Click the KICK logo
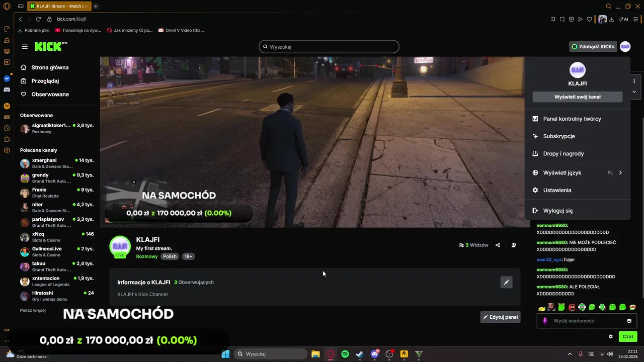Screen dimensions: 644x362 tap(50, 46)
